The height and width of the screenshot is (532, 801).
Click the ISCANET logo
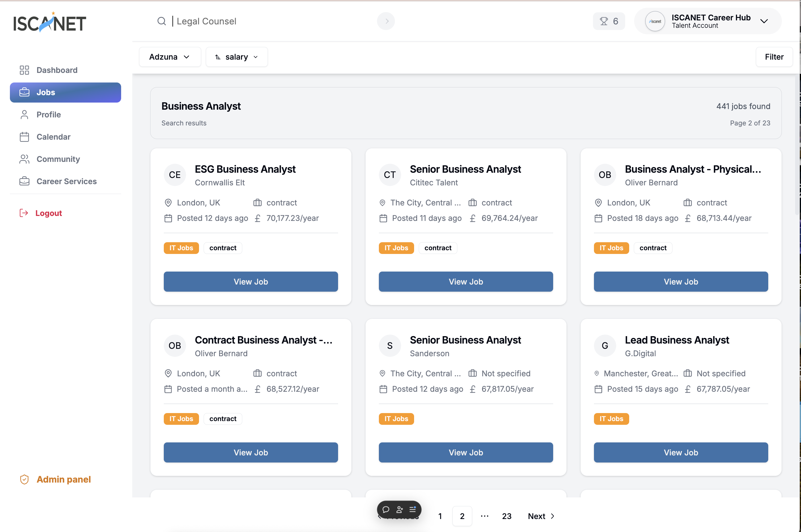tap(50, 23)
